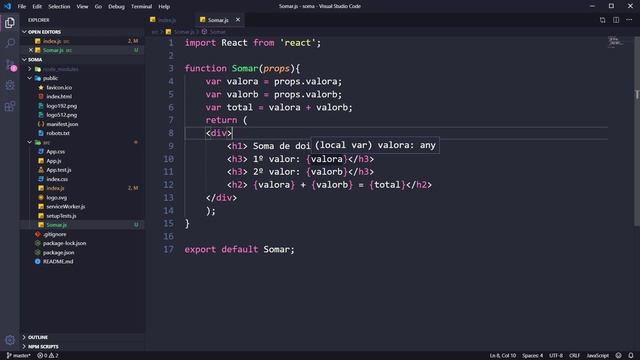
Task: Open serviceWorker.js in the file tree
Action: (82, 207)
